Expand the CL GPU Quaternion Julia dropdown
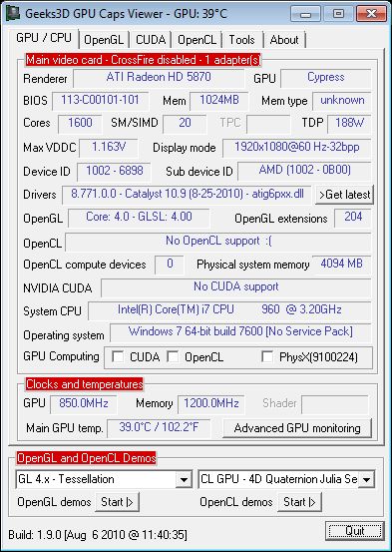392x552 pixels. tap(366, 479)
